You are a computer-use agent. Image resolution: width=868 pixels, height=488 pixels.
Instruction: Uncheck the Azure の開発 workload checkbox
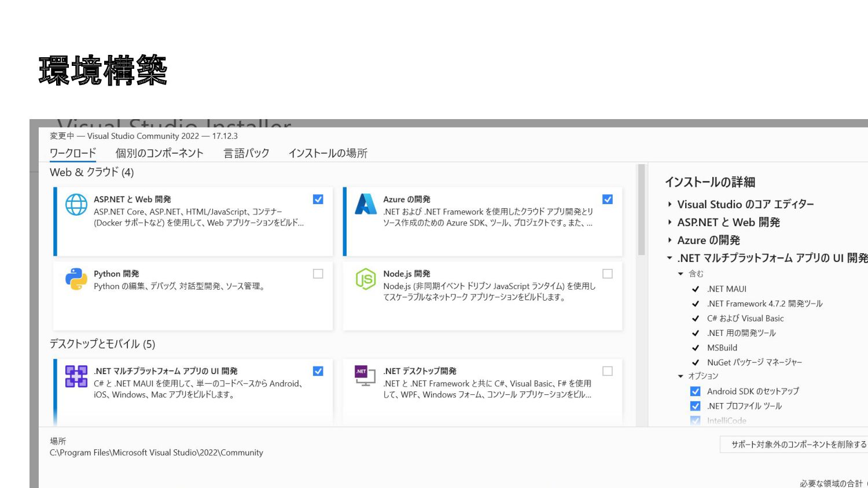pos(607,199)
